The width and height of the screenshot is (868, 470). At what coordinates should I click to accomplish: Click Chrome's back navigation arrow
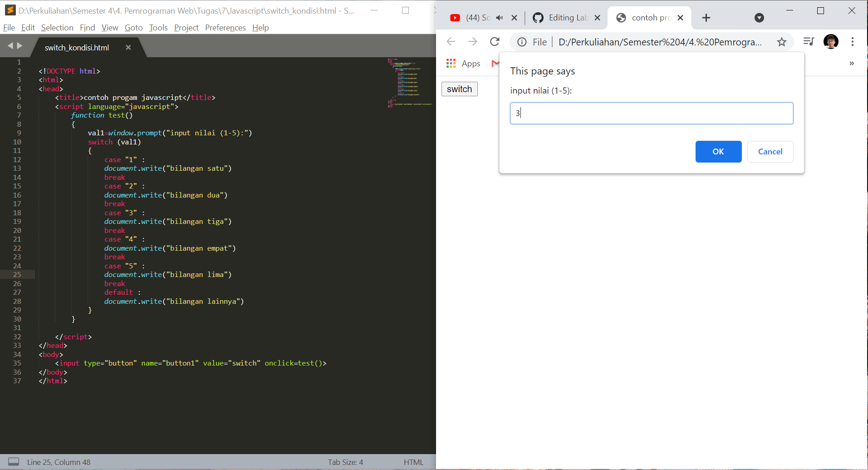(451, 42)
